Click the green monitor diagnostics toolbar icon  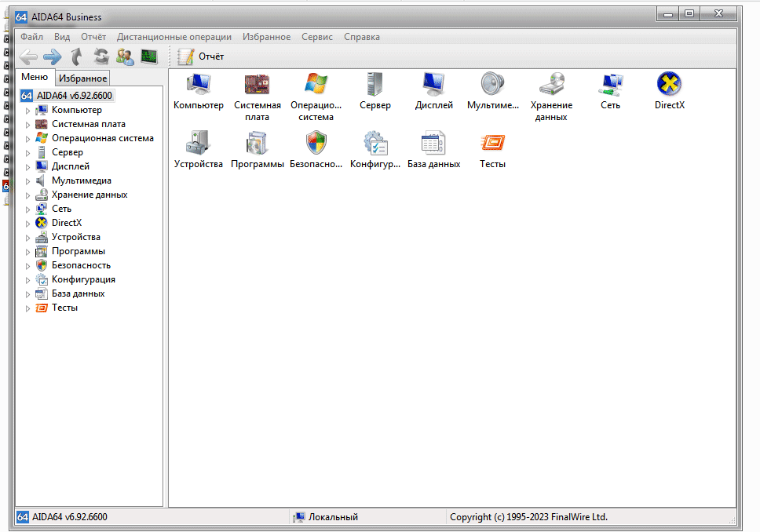pos(149,56)
